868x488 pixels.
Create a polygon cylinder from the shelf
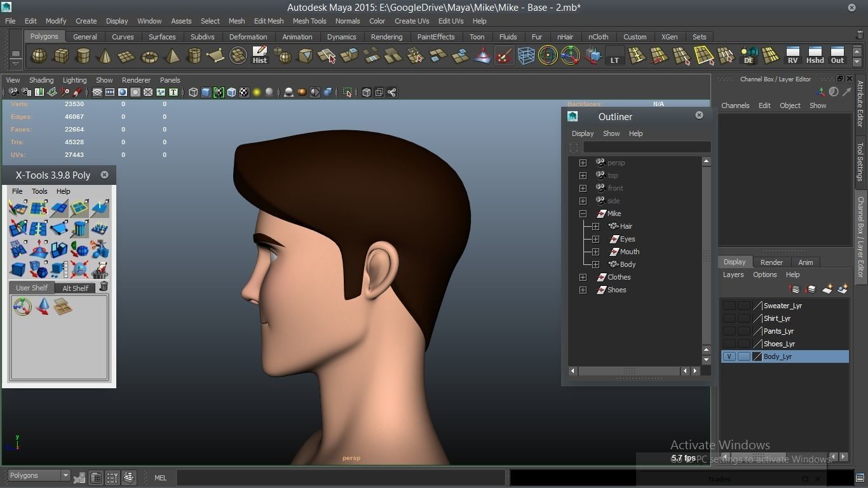click(83, 56)
